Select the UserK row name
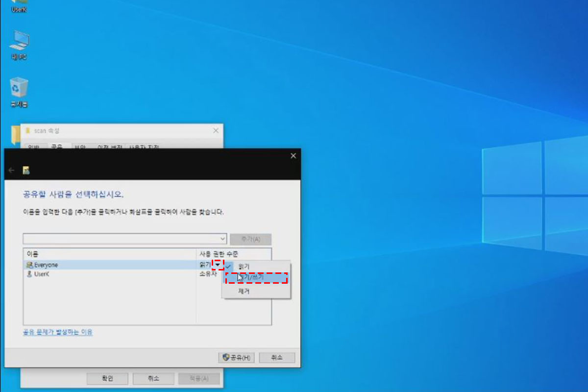588x392 pixels. [42, 274]
